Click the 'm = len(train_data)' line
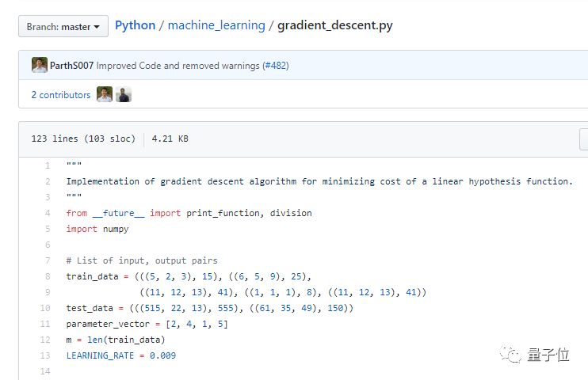The height and width of the screenshot is (380, 588). point(116,340)
